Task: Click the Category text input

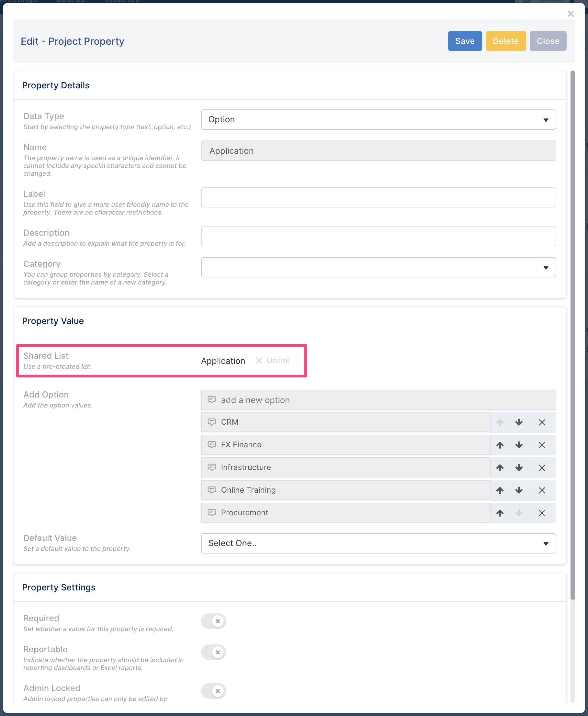Action: point(368,267)
